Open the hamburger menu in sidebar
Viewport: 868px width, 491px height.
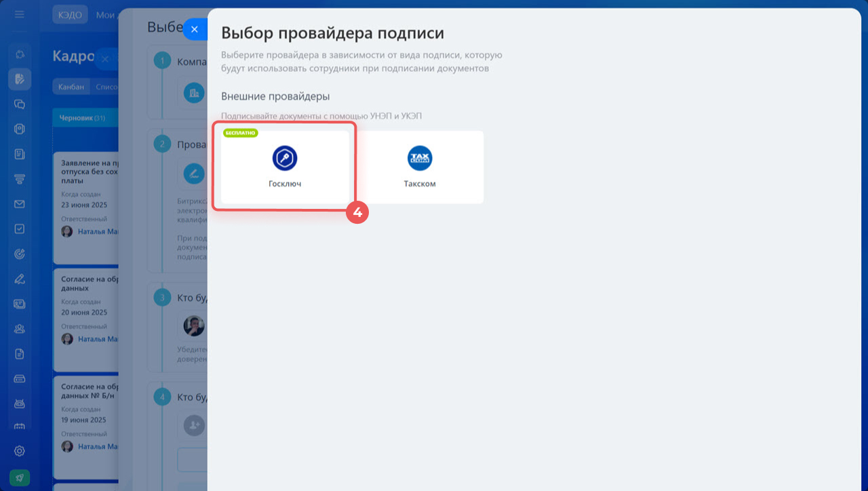coord(20,14)
